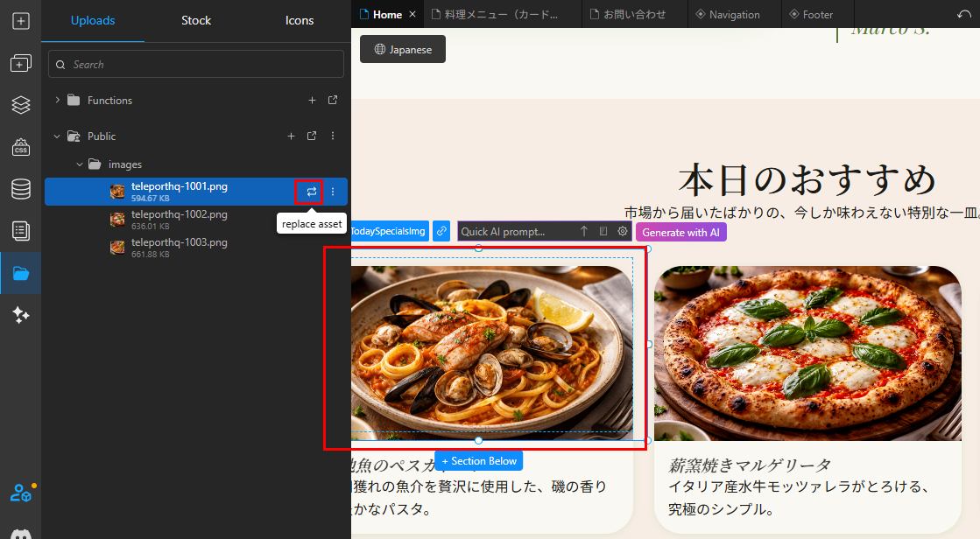Open the Custom CSS panel in the sidebar
Image resolution: width=980 pixels, height=539 pixels.
click(20, 146)
